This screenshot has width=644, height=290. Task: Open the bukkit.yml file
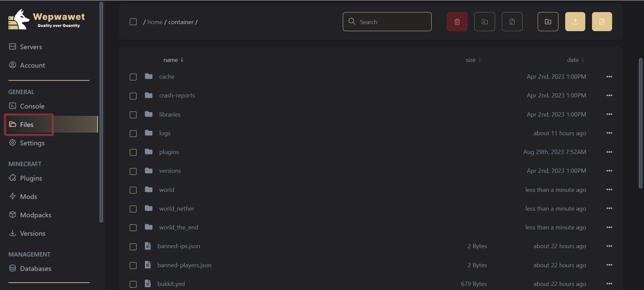pos(171,284)
